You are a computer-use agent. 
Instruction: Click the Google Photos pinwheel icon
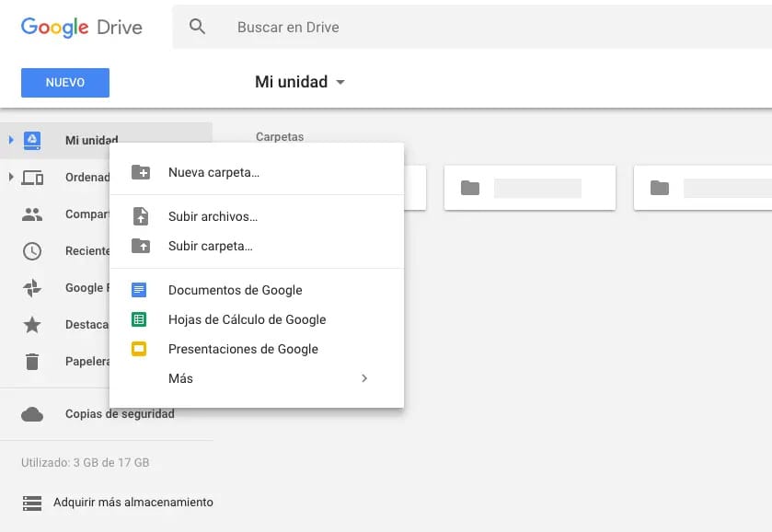point(32,288)
